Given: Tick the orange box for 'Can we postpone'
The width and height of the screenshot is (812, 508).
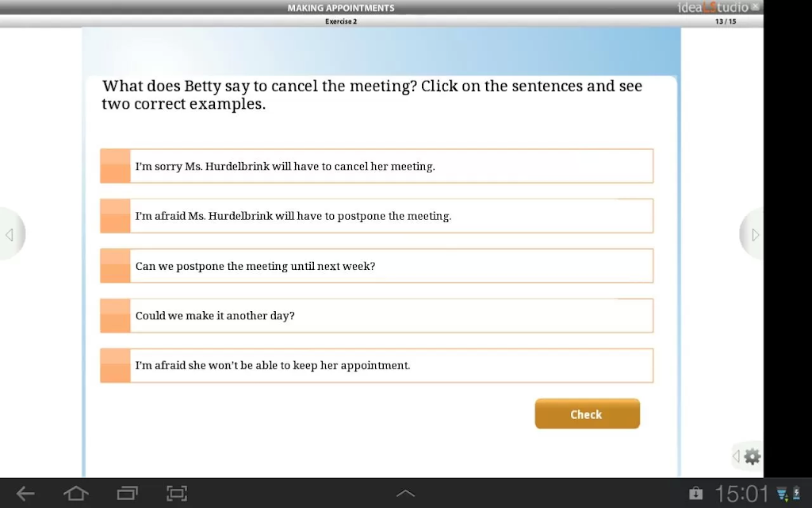Looking at the screenshot, I should 116,266.
